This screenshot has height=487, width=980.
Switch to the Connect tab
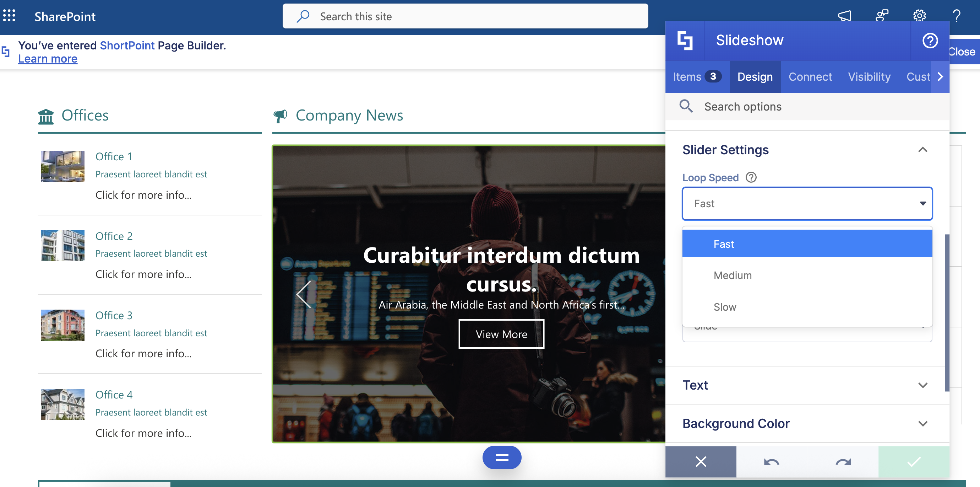coord(810,77)
